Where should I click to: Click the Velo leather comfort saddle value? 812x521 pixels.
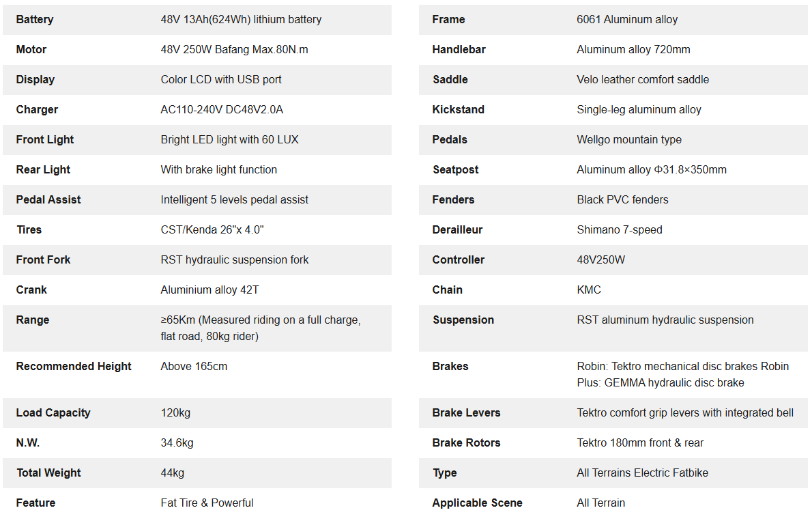(643, 79)
